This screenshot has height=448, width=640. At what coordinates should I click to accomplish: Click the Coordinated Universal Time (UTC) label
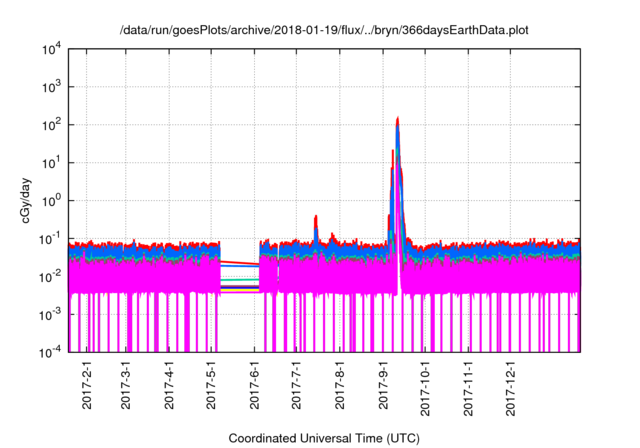(x=324, y=438)
